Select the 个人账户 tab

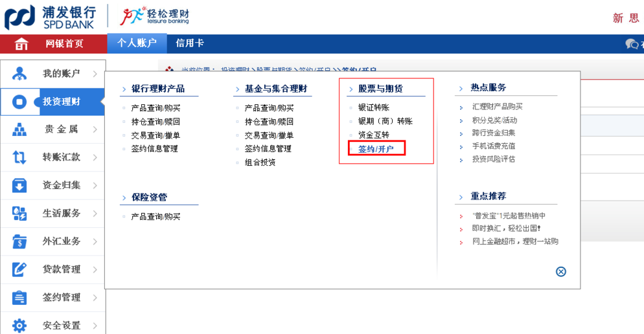tap(137, 43)
